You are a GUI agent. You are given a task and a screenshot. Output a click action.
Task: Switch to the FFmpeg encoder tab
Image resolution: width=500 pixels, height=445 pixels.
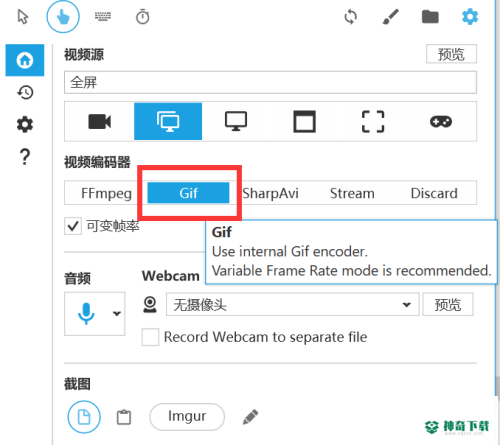click(106, 193)
